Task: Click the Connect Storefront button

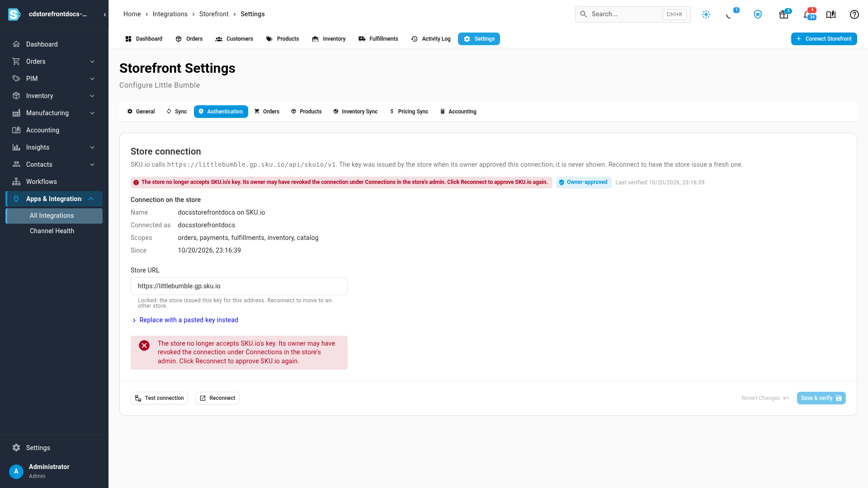Action: tap(824, 39)
